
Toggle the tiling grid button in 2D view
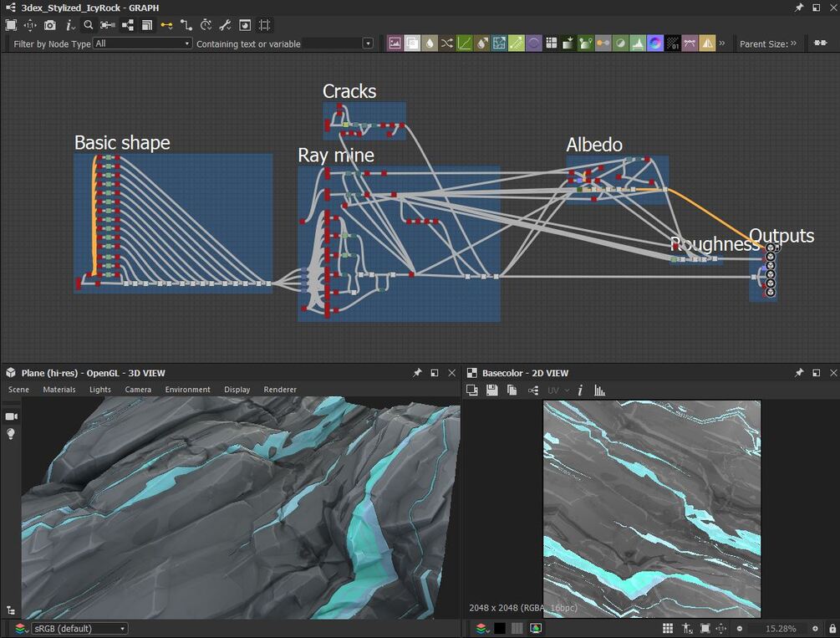(668, 628)
